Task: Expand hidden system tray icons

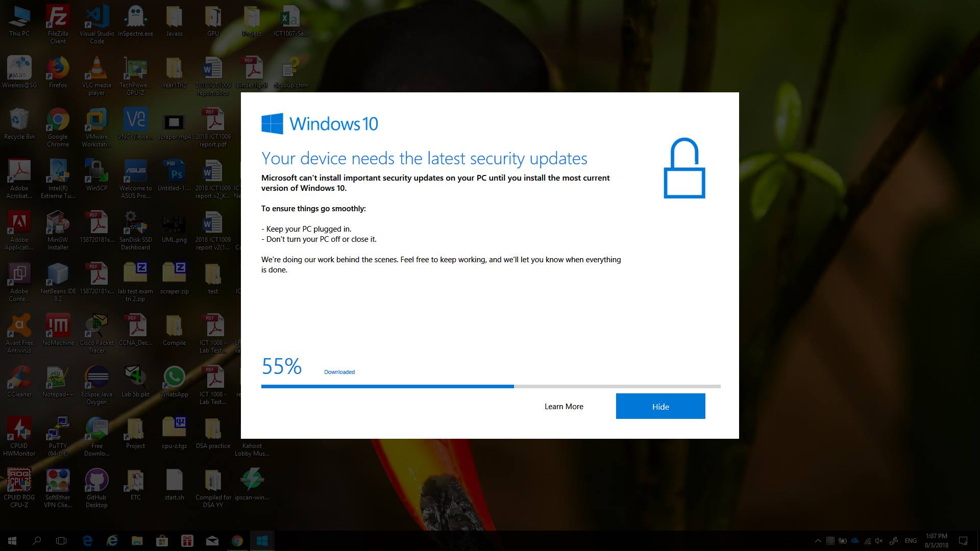Action: pos(818,541)
